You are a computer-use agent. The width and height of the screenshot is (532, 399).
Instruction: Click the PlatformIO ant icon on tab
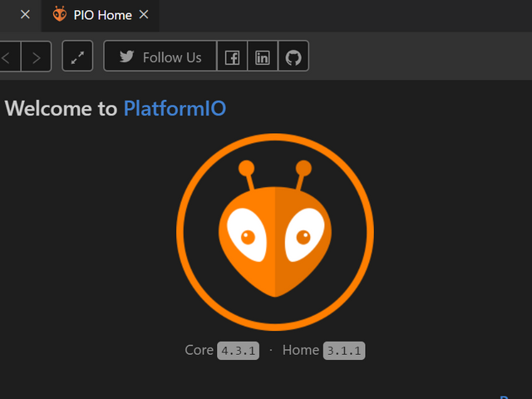click(60, 14)
